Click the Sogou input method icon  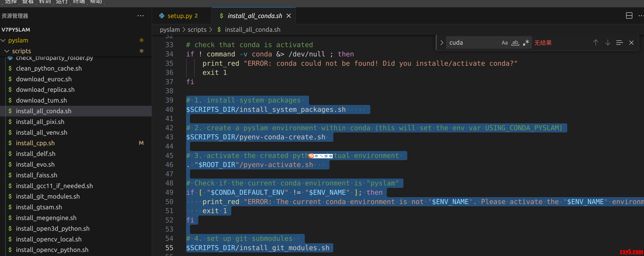[x=311, y=156]
